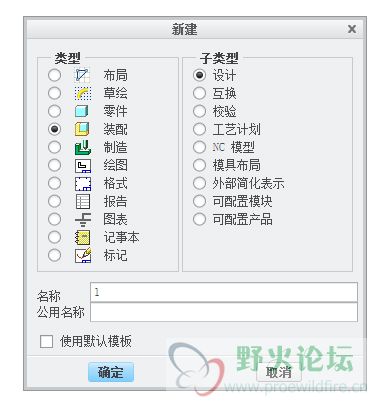Cancel the dialog via 取消 button

(279, 372)
